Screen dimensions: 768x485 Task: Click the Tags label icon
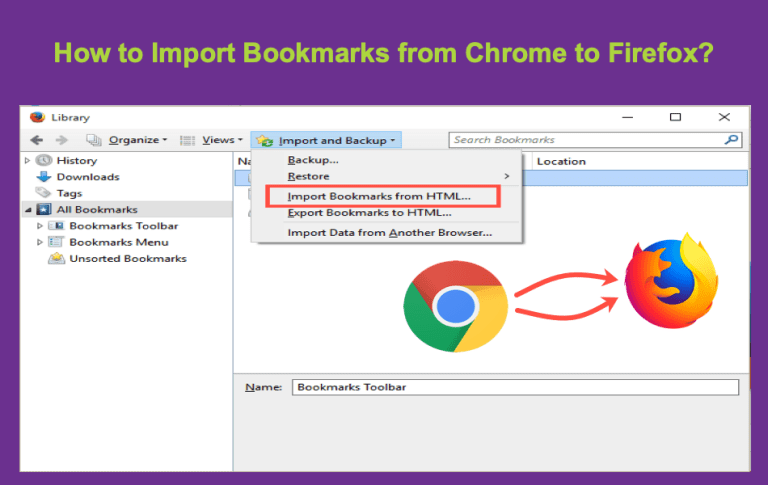click(43, 193)
